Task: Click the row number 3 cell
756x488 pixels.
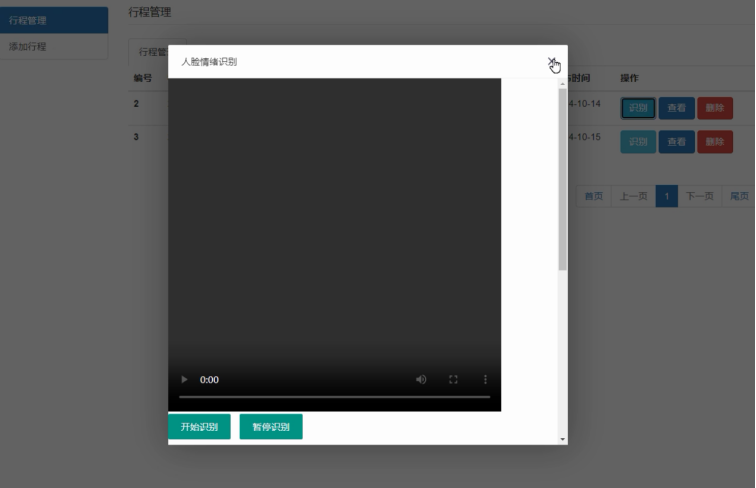Action: click(136, 137)
